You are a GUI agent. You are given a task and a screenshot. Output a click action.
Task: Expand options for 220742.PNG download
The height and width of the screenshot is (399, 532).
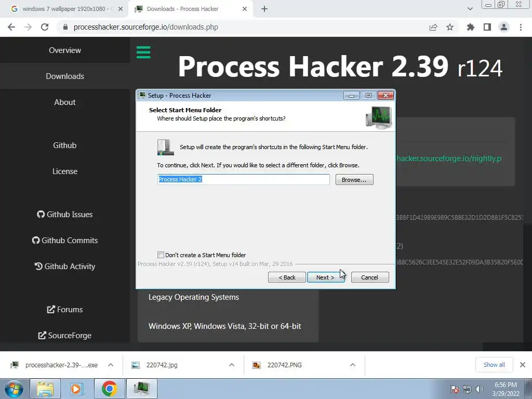(x=353, y=365)
